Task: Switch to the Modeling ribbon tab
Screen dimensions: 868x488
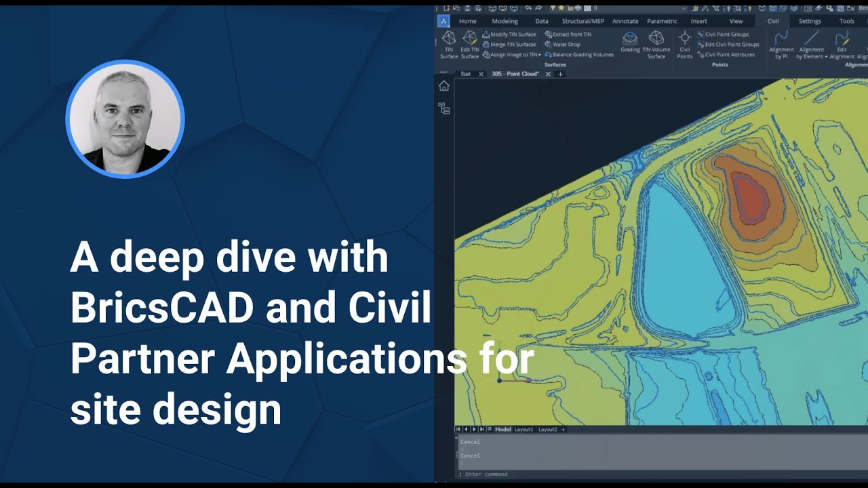Action: tap(505, 21)
